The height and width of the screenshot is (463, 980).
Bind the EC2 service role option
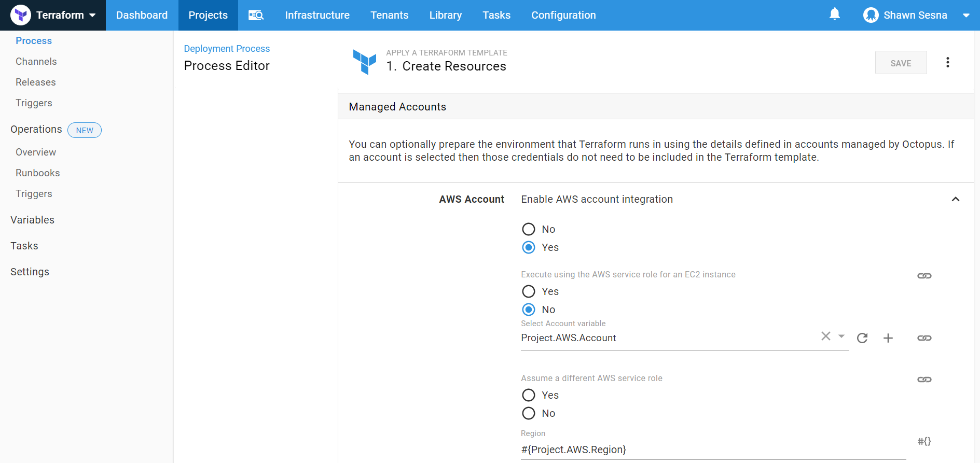point(924,276)
